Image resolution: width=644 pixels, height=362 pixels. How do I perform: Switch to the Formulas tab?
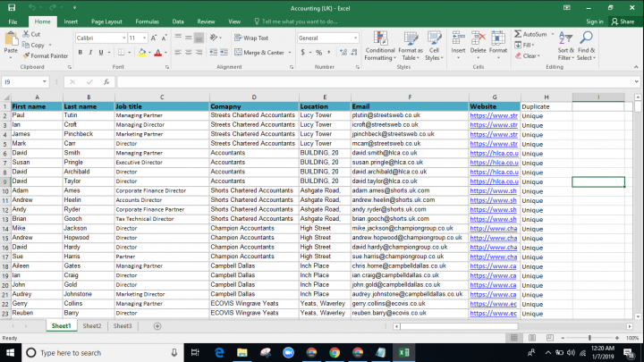(x=147, y=21)
